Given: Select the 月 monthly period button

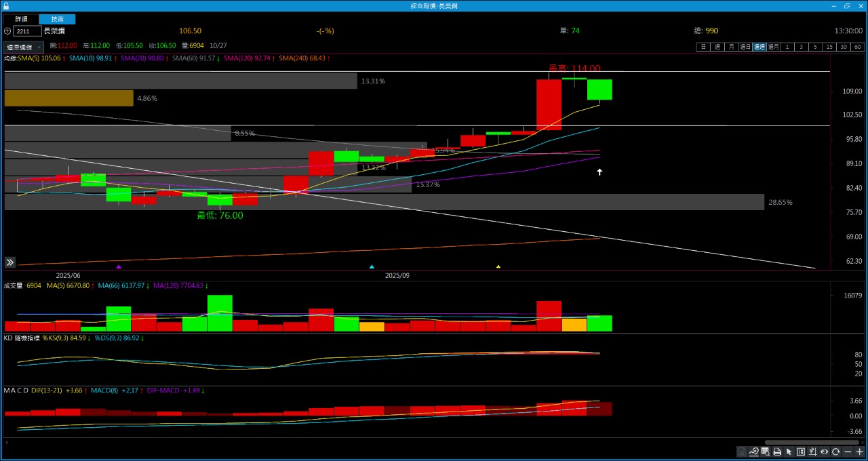Looking at the screenshot, I should pos(731,47).
